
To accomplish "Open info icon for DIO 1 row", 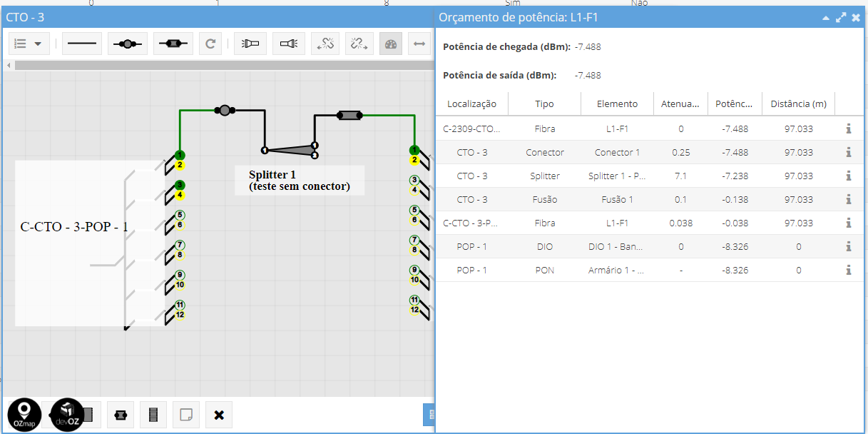I will point(849,246).
